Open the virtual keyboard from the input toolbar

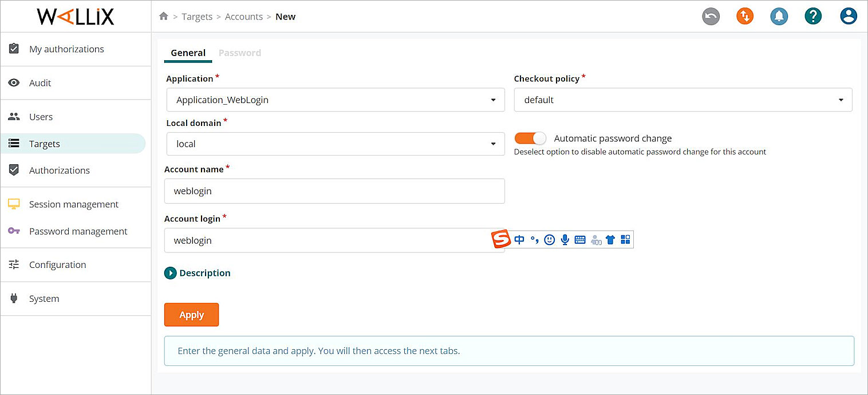[580, 240]
